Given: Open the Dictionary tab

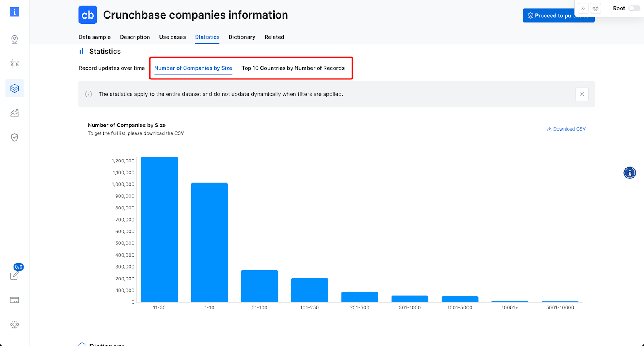Looking at the screenshot, I should coord(242,37).
